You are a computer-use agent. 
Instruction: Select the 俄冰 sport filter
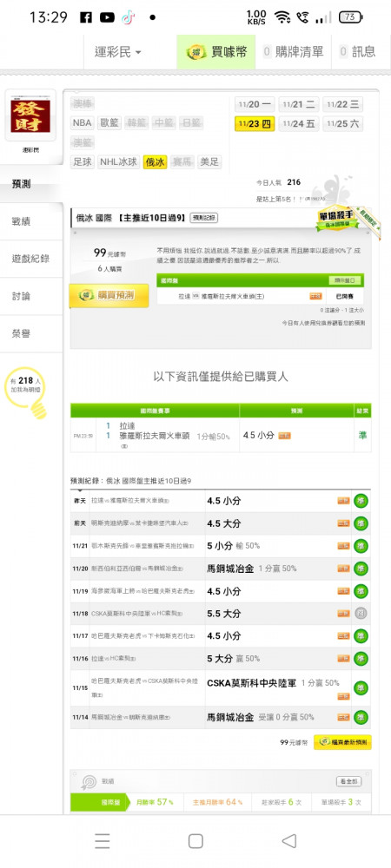(155, 162)
